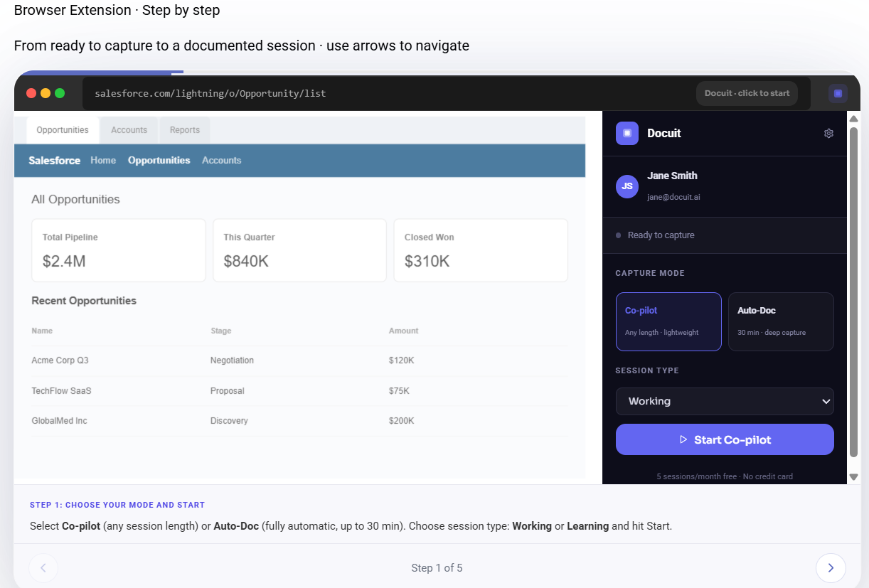Select Auto-Doc capture mode

click(781, 321)
